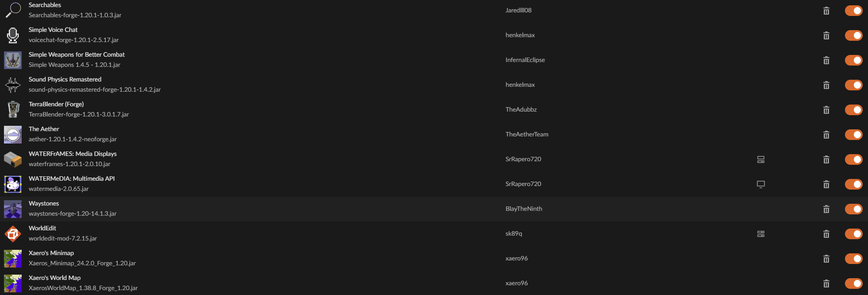The image size is (868, 295).
Task: Remove The Aether with its trash icon
Action: pyautogui.click(x=826, y=135)
